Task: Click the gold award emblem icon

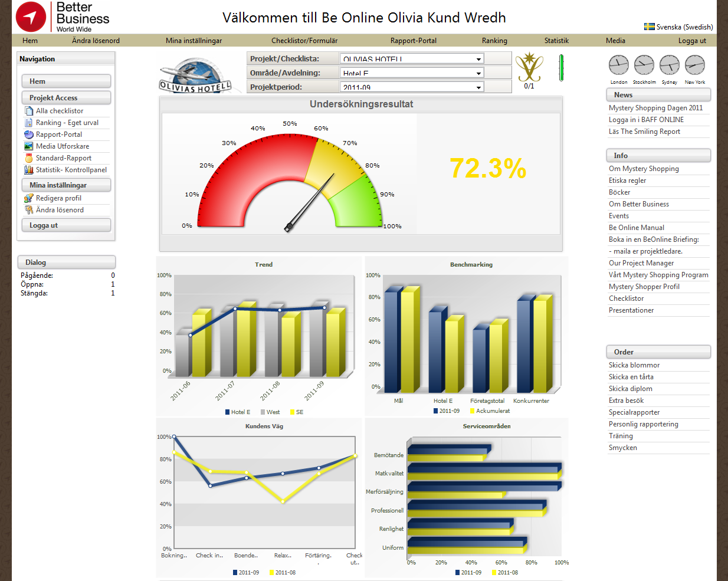Action: pyautogui.click(x=529, y=67)
